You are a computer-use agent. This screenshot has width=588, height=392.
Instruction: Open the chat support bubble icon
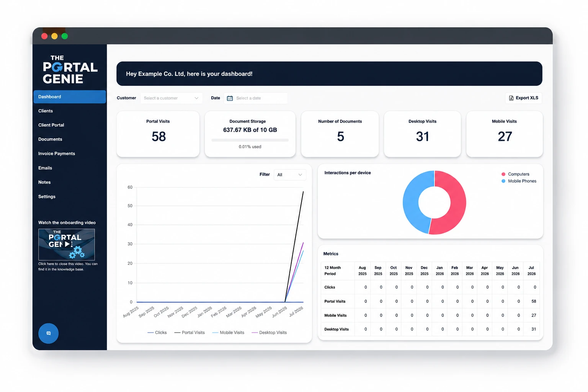tap(48, 333)
